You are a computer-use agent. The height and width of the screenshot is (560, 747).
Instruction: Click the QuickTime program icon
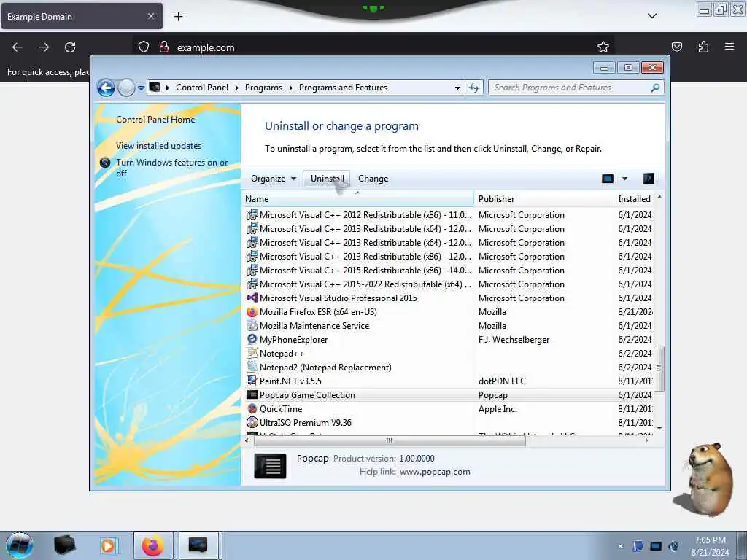click(x=252, y=408)
